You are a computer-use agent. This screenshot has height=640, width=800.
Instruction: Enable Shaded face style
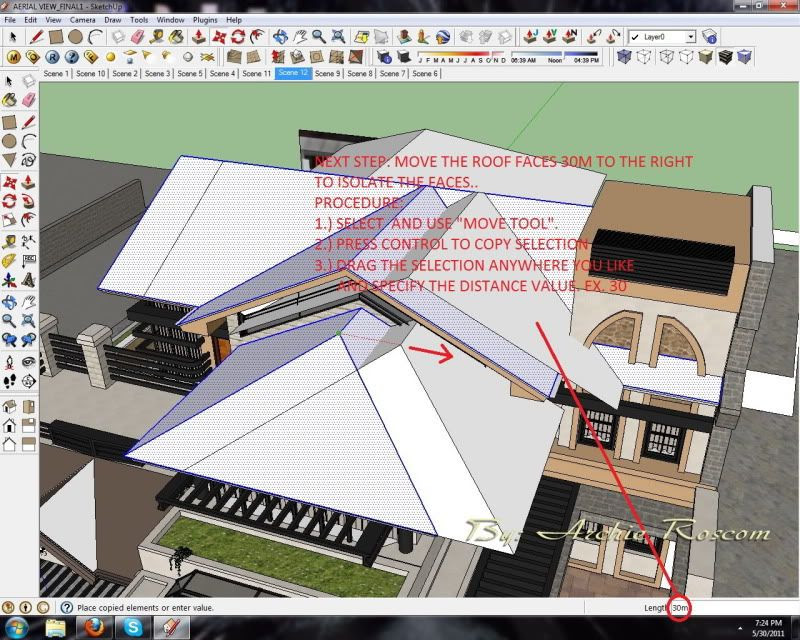(x=706, y=57)
